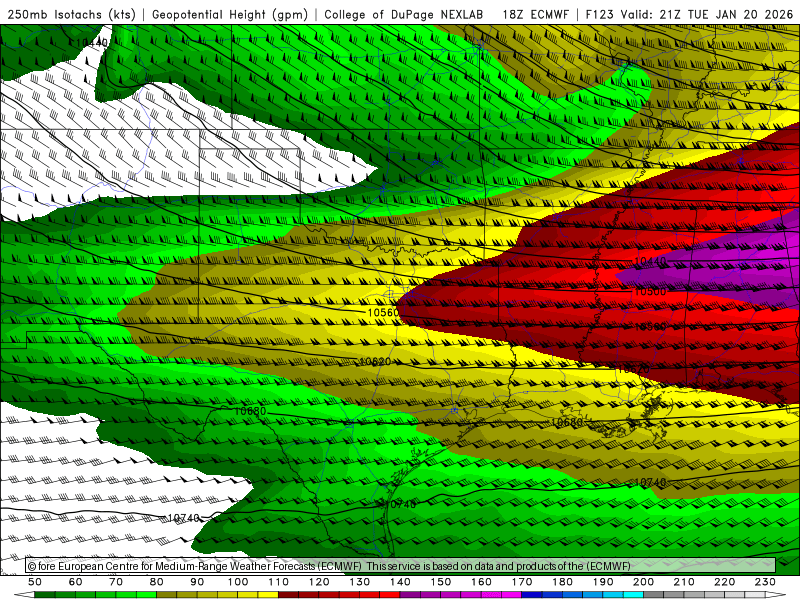The height and width of the screenshot is (600, 800).
Task: Select the bright yellow swatch just below 110
Action: click(268, 594)
